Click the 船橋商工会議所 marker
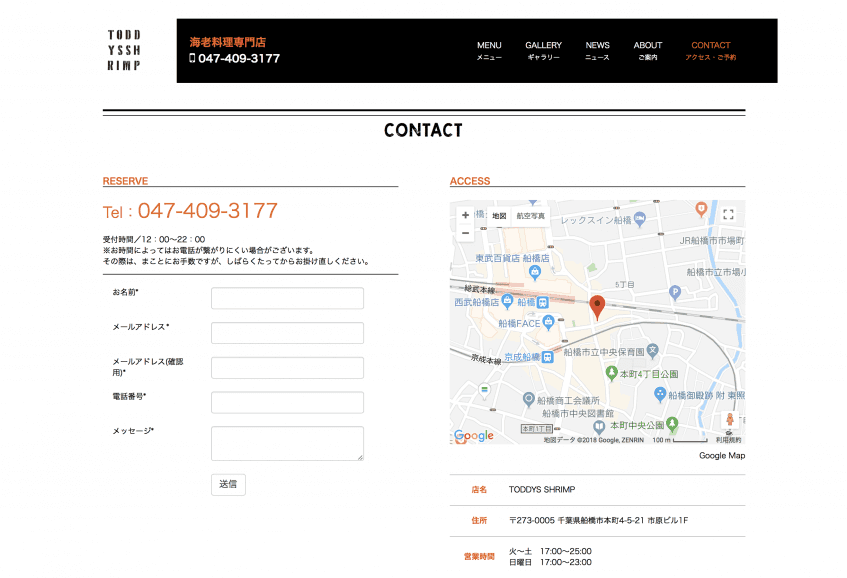Image resolution: width=847 pixels, height=578 pixels. (x=529, y=399)
